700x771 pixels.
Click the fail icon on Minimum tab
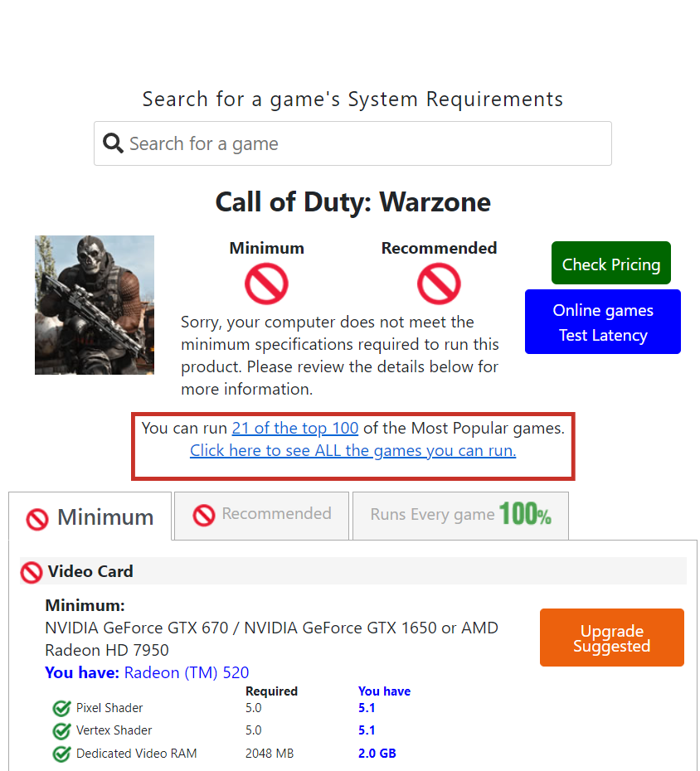click(x=37, y=519)
